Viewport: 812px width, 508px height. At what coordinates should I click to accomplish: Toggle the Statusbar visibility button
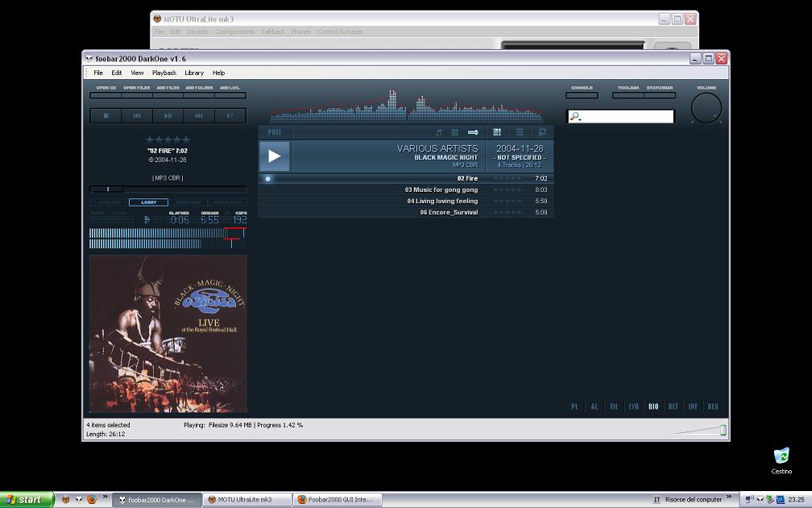(x=660, y=95)
